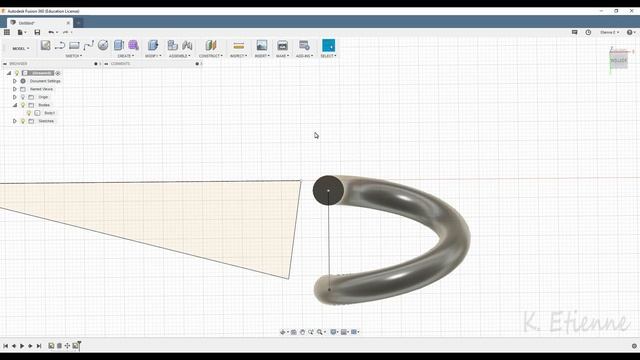The image size is (640, 360).
Task: Activate the blue Select tool
Action: click(x=329, y=45)
